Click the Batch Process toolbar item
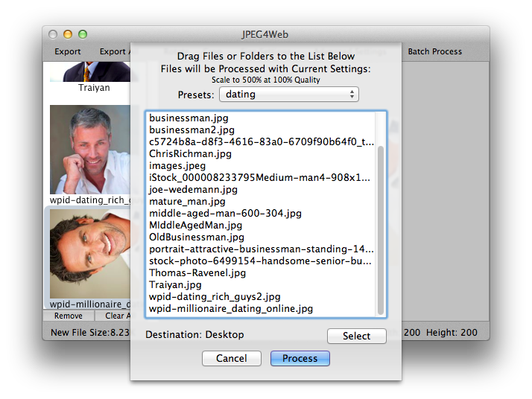 [434, 51]
